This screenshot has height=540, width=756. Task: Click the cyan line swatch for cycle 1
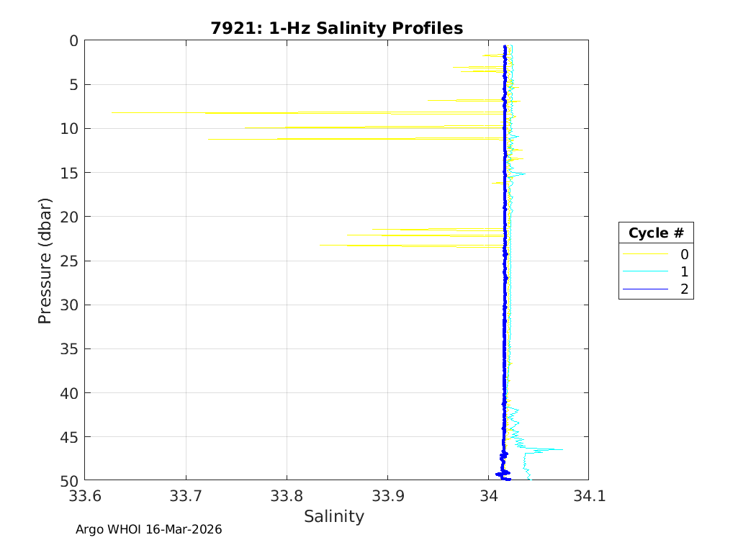coord(644,271)
